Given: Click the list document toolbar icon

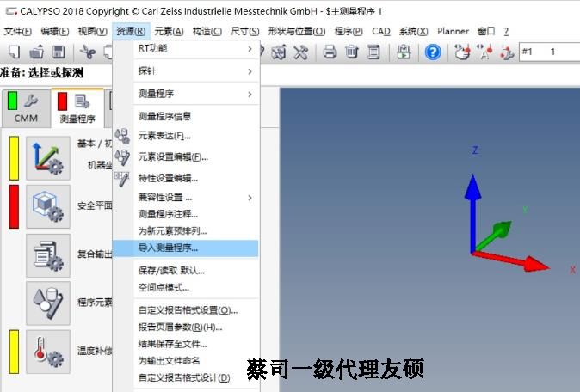Looking at the screenshot, I should [373, 52].
